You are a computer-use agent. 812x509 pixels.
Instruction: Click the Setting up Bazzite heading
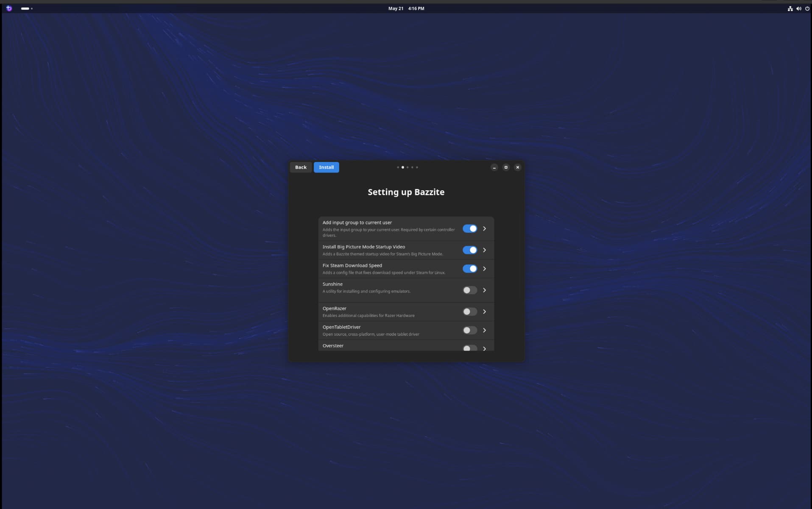click(x=406, y=192)
